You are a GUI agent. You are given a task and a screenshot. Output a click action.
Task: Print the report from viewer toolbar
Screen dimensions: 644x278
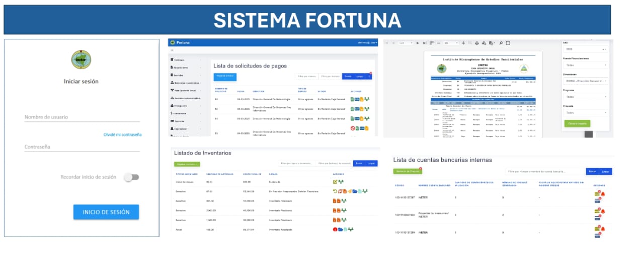(477, 43)
